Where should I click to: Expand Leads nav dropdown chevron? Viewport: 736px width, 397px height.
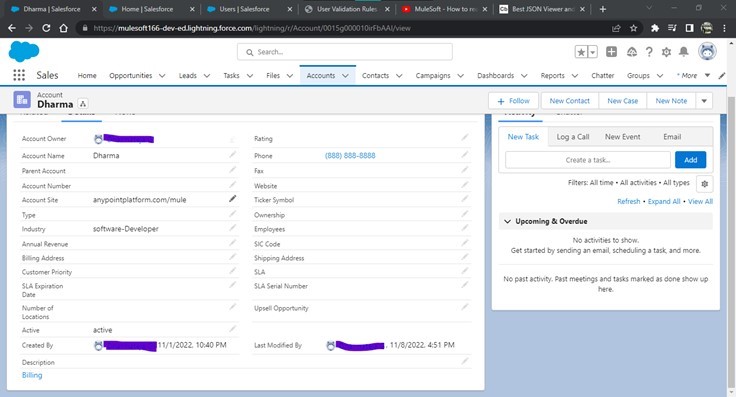click(207, 76)
